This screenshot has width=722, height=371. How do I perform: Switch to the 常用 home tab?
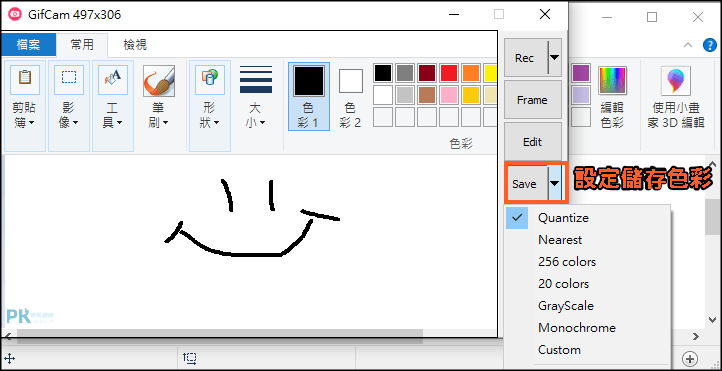point(82,45)
